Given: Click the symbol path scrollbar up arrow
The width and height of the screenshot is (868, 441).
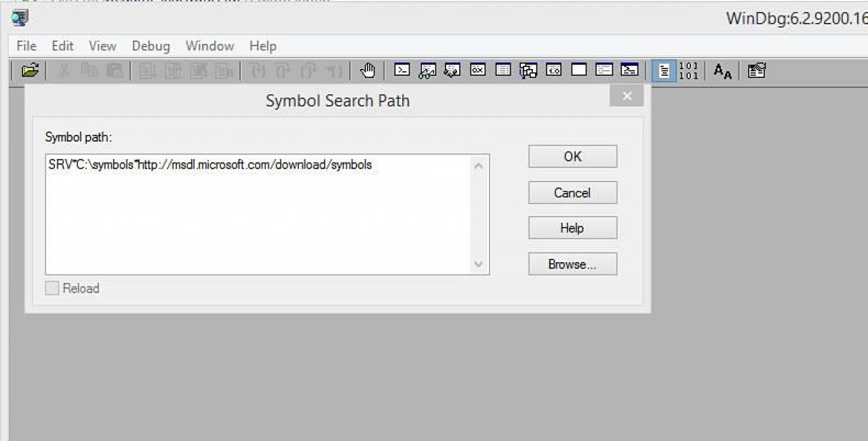Looking at the screenshot, I should pos(479,165).
